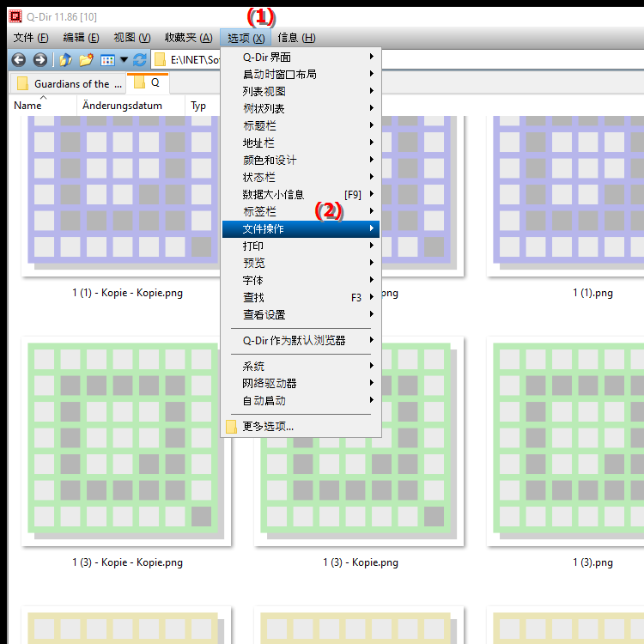Expand the 地址栏 submenu
Viewport: 644px width, 644px height.
pyautogui.click(x=301, y=143)
